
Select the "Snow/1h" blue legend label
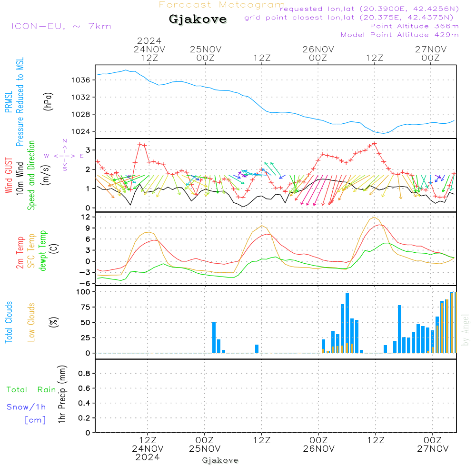click(26, 407)
